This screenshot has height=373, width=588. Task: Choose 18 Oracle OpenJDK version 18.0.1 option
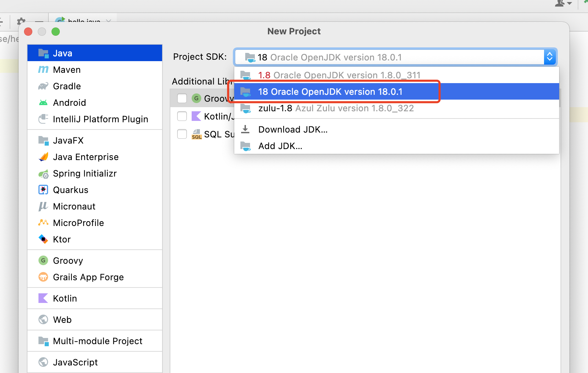(397, 92)
